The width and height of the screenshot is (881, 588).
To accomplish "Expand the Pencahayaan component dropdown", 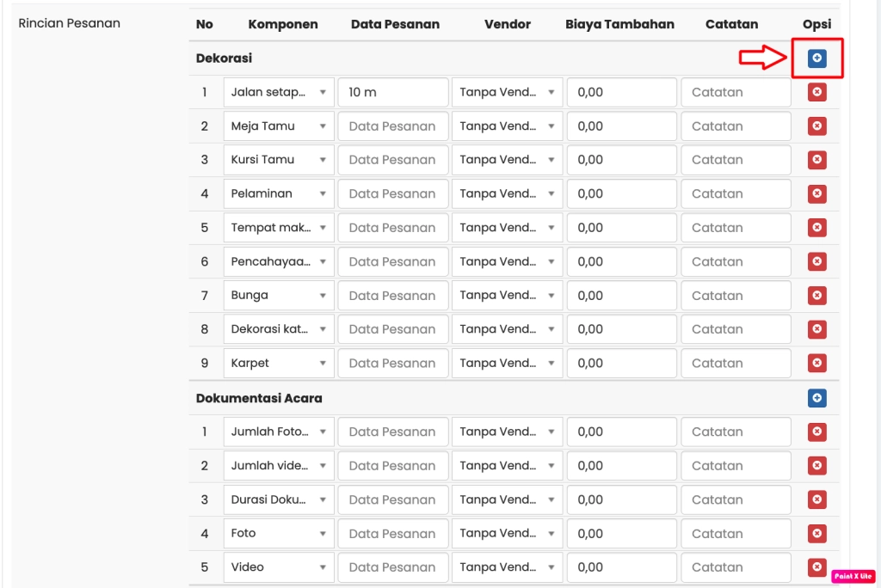I will [279, 261].
